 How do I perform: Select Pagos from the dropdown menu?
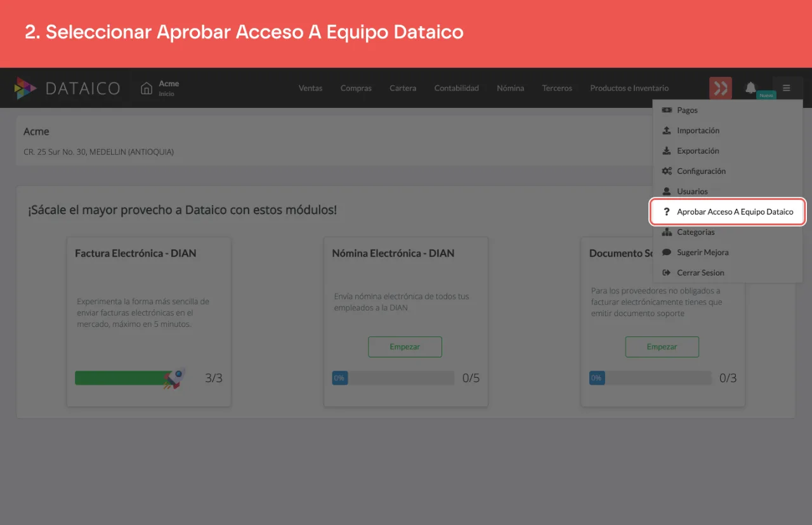(728, 110)
